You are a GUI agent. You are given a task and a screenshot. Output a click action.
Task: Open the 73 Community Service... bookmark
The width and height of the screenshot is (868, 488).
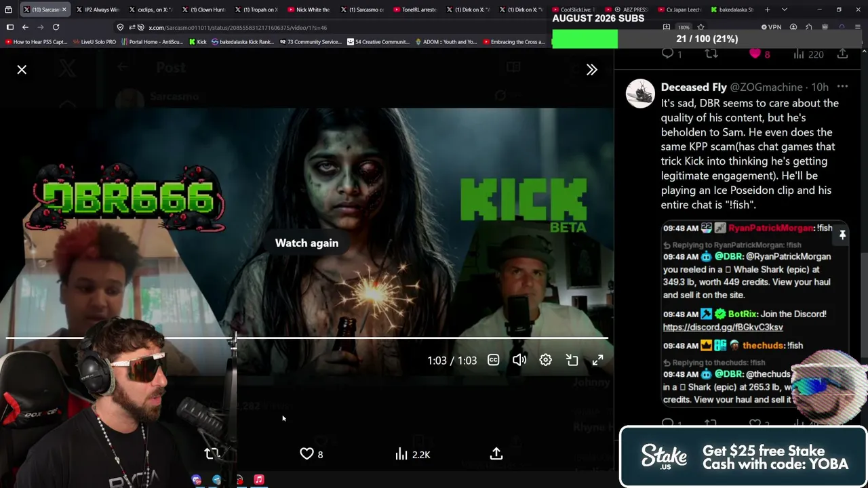click(x=310, y=42)
